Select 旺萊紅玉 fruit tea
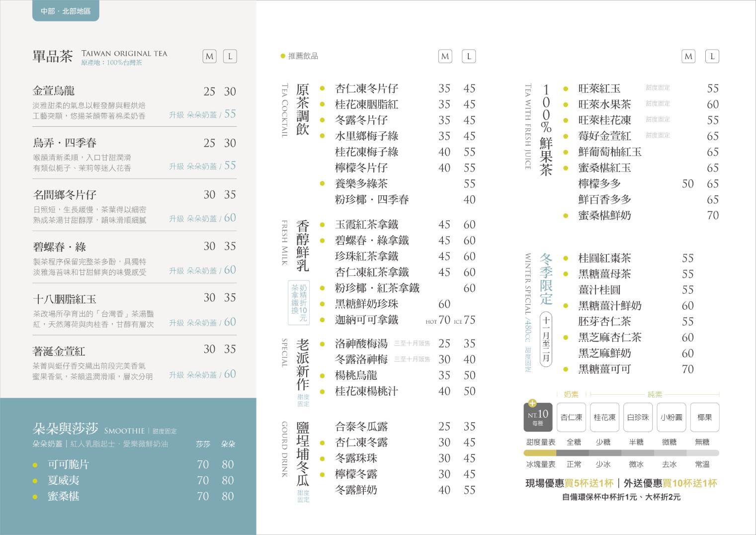 (599, 89)
